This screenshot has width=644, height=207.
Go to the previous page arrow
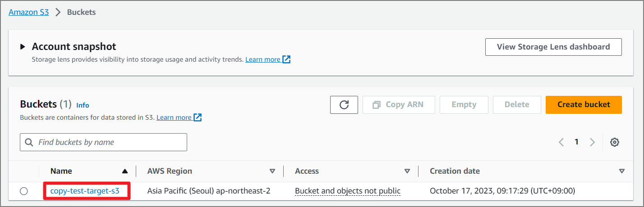561,142
